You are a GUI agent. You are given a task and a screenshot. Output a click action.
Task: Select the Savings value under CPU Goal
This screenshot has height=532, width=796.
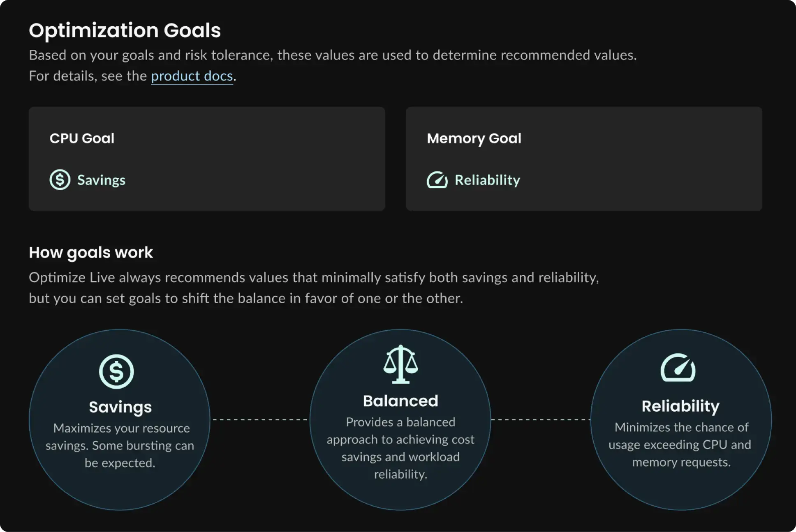click(101, 180)
